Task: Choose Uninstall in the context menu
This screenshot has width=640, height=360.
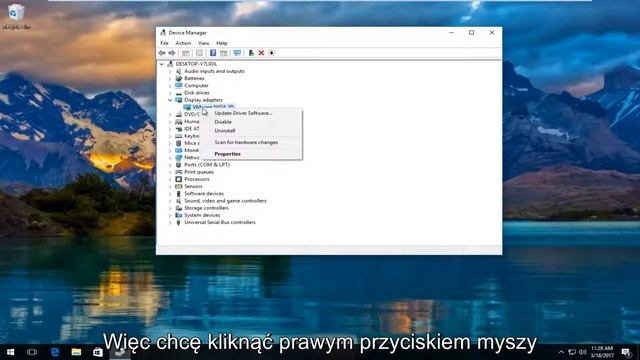Action: pyautogui.click(x=251, y=131)
